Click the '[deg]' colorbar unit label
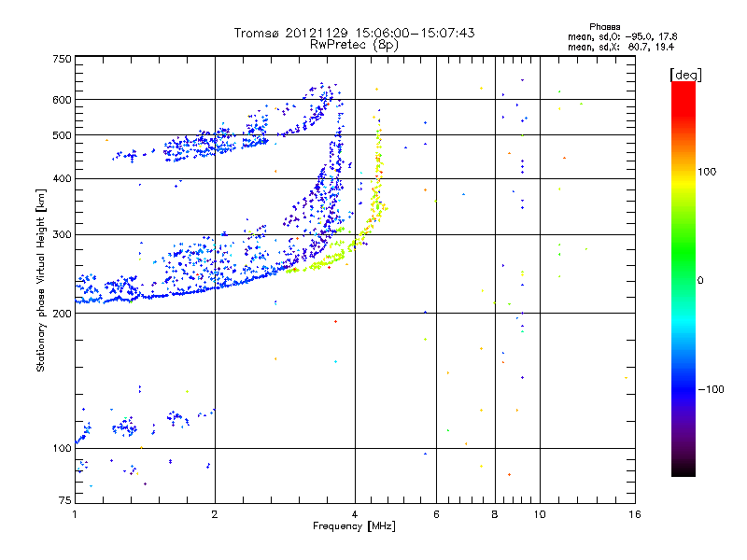This screenshot has width=747, height=560. [x=685, y=75]
